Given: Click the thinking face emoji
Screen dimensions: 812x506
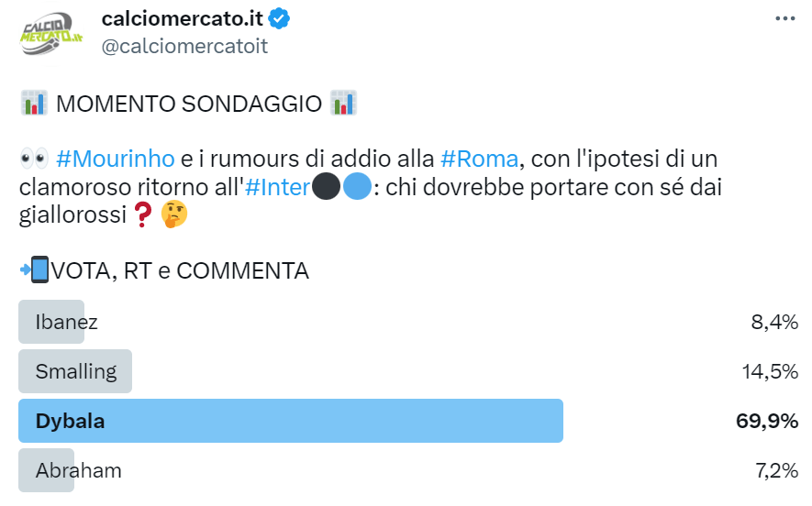Looking at the screenshot, I should pyautogui.click(x=173, y=215).
